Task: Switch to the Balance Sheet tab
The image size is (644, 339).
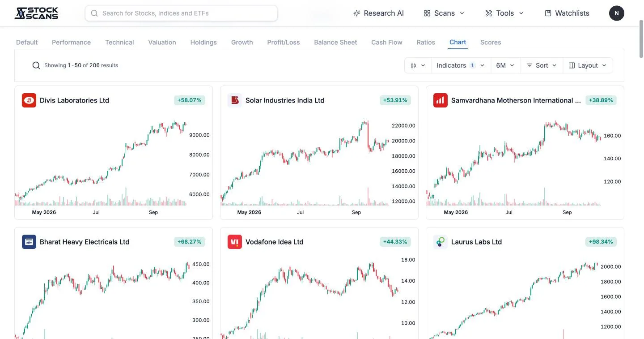Action: [x=335, y=42]
